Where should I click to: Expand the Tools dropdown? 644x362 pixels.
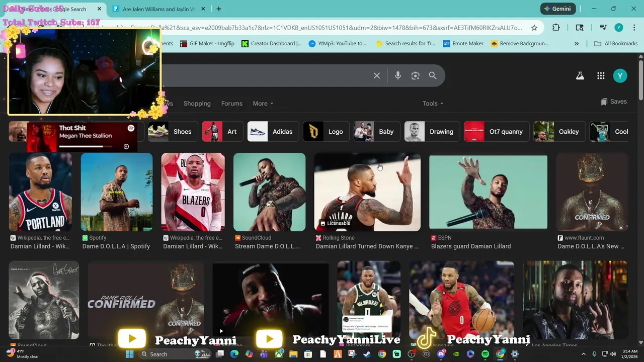click(x=433, y=104)
